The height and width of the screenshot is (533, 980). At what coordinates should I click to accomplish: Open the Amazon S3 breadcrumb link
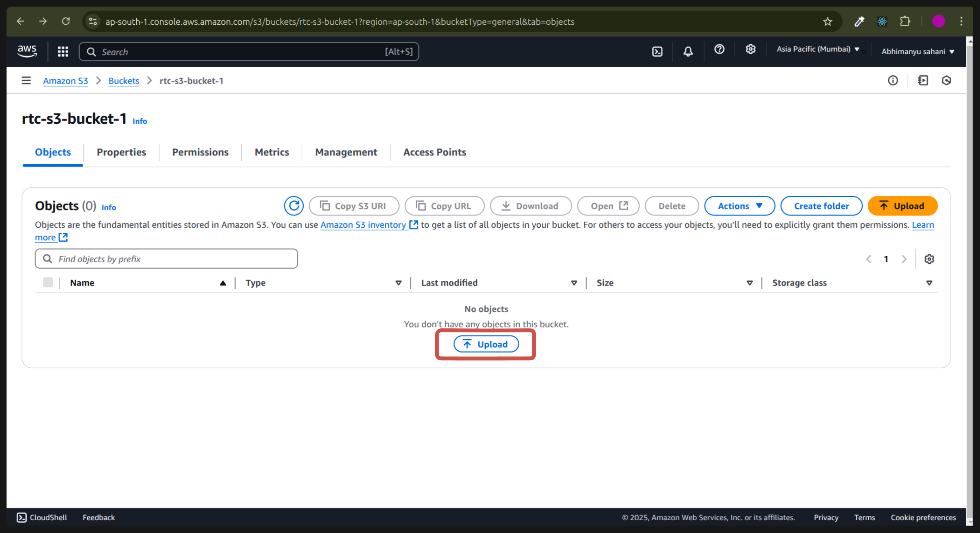66,81
